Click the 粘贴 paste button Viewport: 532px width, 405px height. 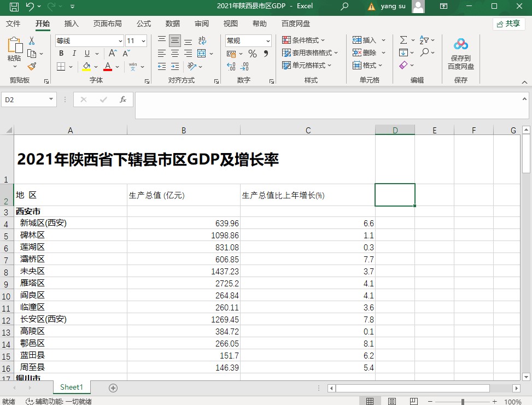tap(14, 52)
